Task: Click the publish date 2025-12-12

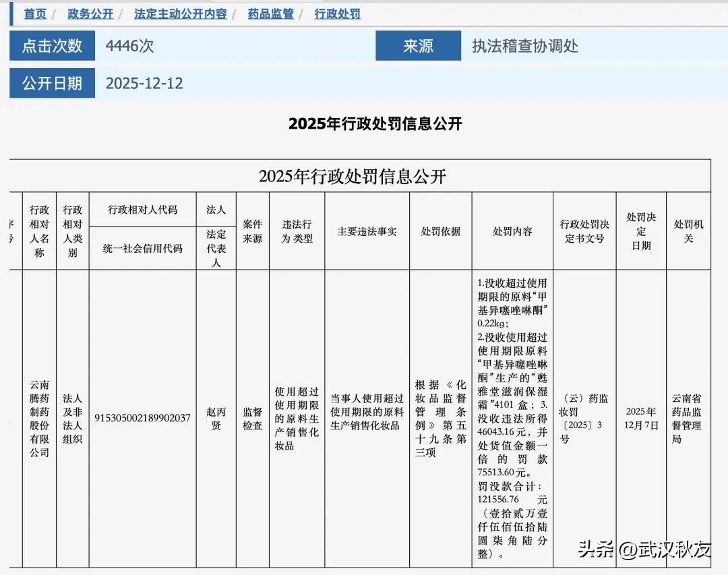Action: click(x=144, y=84)
